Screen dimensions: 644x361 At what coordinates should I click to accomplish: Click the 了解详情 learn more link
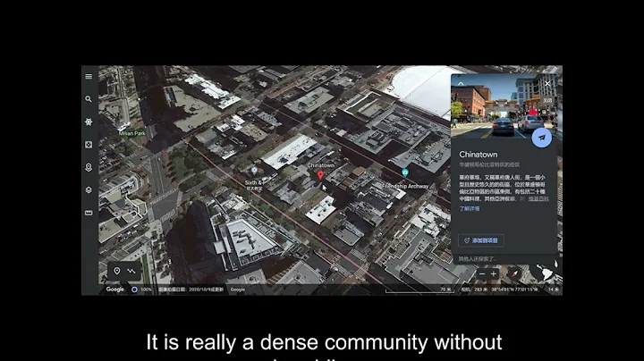pyautogui.click(x=470, y=208)
